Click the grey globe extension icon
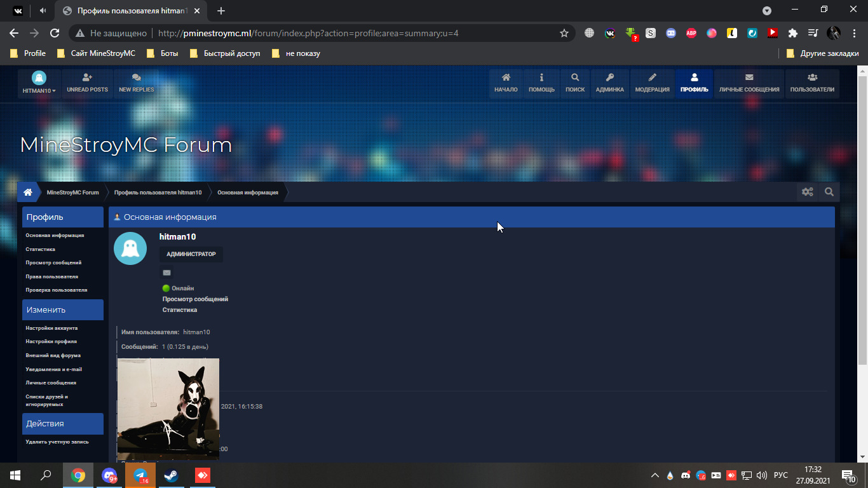This screenshot has width=868, height=488. (590, 33)
